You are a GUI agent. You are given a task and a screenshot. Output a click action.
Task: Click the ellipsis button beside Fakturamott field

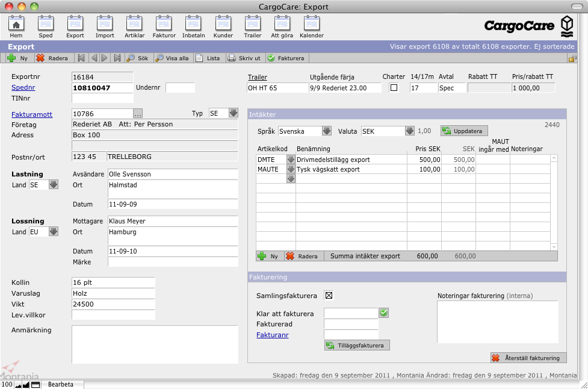(x=138, y=113)
